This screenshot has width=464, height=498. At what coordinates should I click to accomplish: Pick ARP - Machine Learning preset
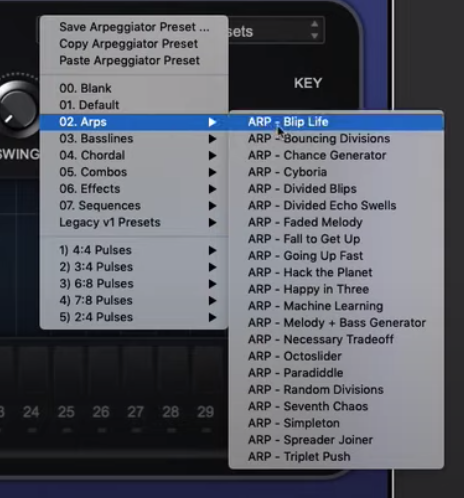point(336,306)
